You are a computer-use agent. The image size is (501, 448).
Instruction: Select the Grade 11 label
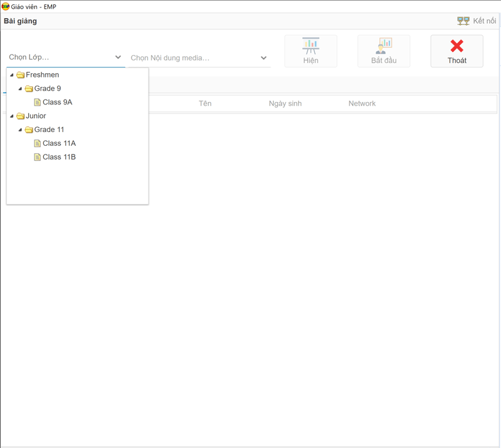click(x=49, y=130)
